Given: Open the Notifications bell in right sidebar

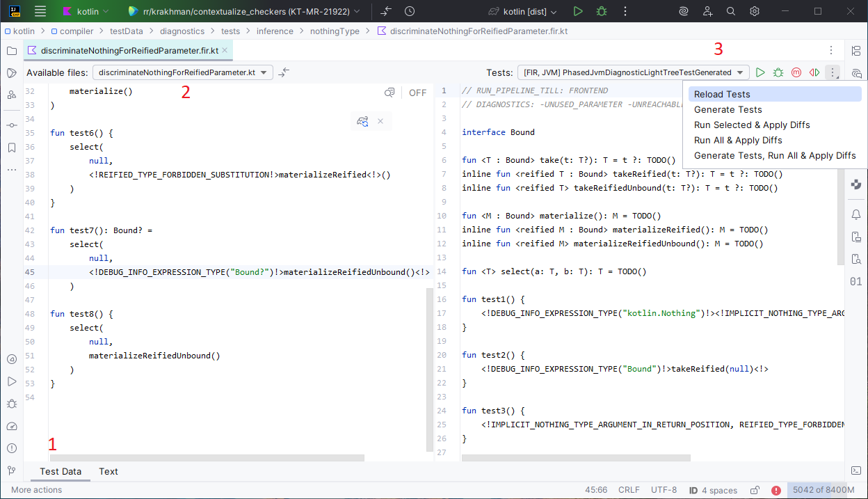Looking at the screenshot, I should [x=856, y=214].
